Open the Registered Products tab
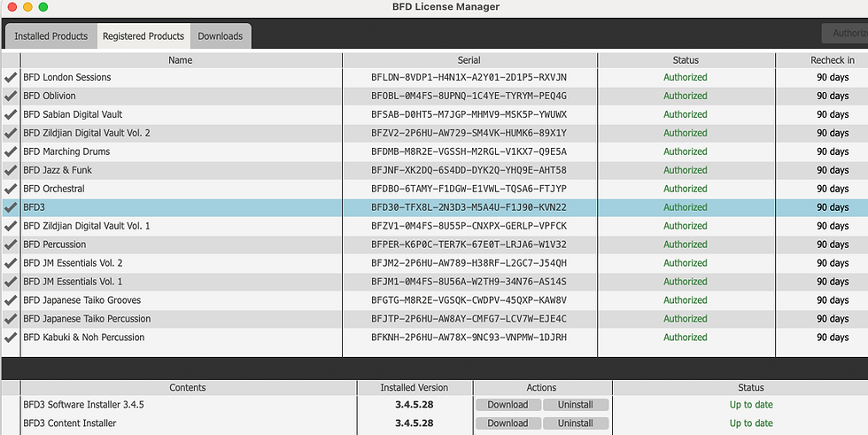Viewport: 868px width, 435px height. pos(143,36)
